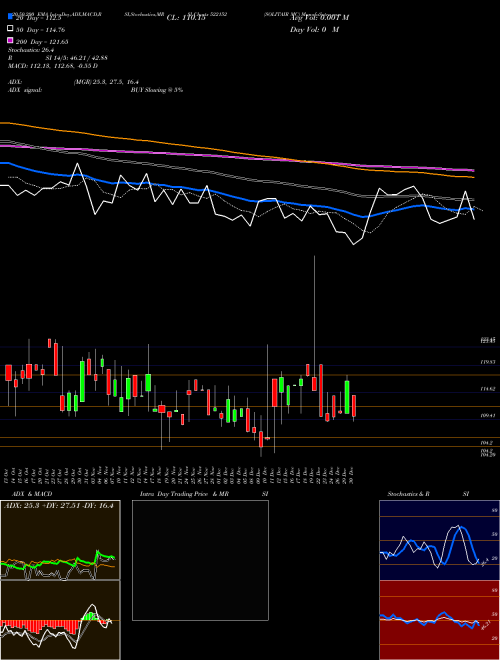Click the last red candlestick on the chart
Screen dimensions: 500x660
(x=354, y=406)
